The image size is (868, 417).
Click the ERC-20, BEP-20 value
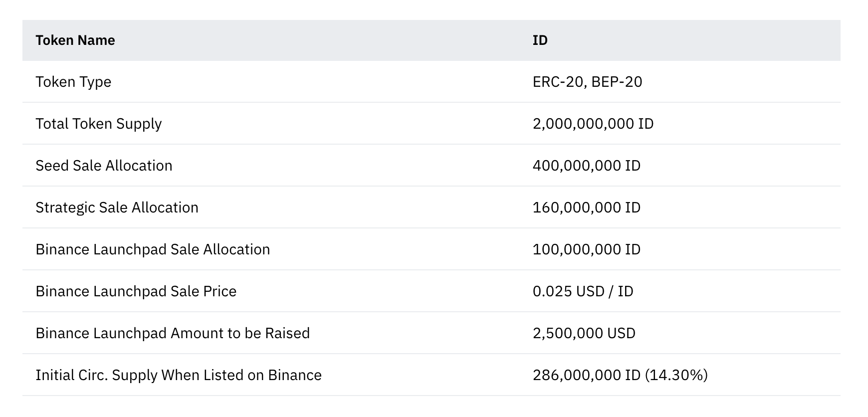coord(587,82)
